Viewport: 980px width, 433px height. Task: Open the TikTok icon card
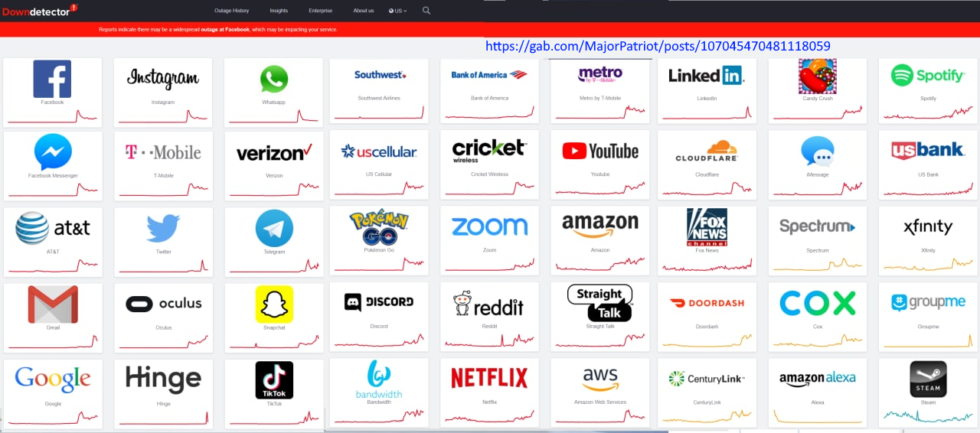273,393
